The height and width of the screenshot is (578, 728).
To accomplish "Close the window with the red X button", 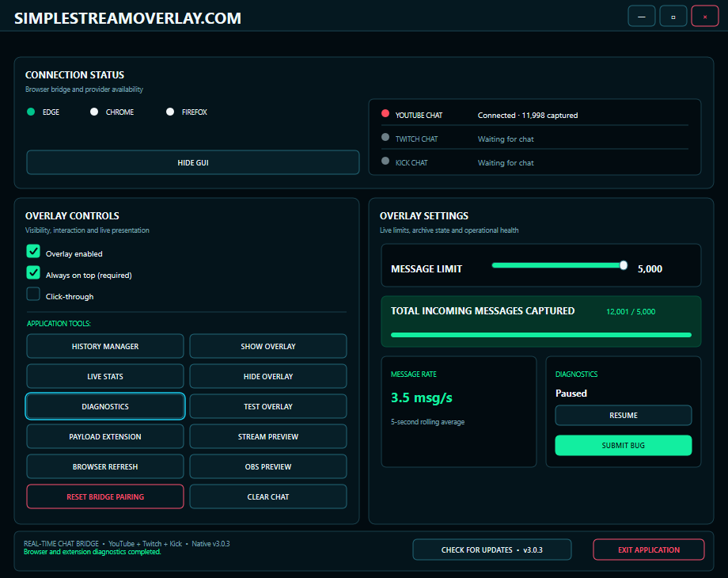I will click(x=705, y=17).
